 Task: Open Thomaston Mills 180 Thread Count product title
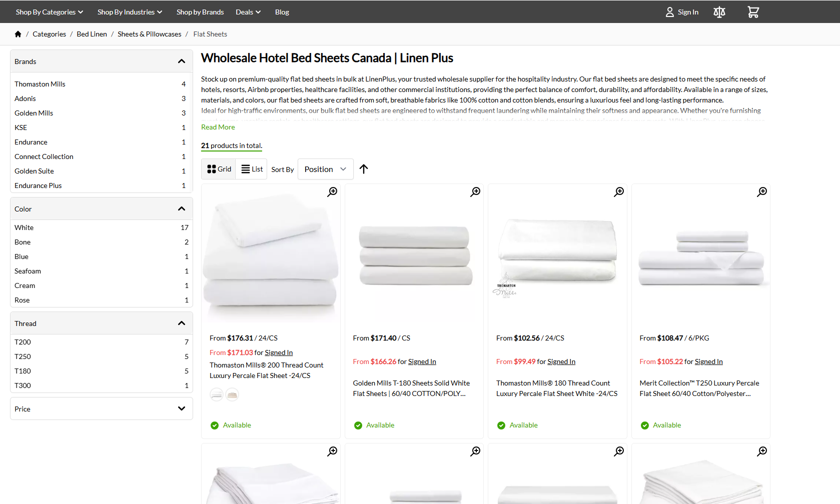click(557, 388)
